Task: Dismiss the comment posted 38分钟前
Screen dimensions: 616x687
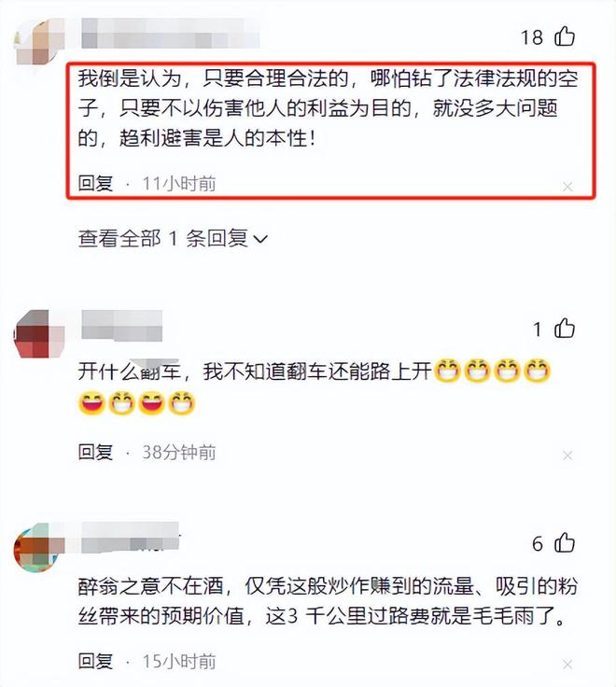Action: 567,456
